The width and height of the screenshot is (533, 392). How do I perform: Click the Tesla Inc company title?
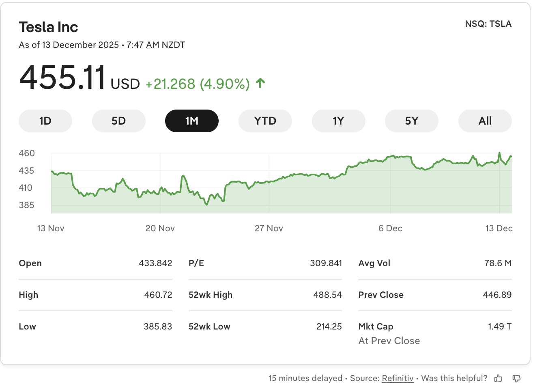click(x=48, y=27)
